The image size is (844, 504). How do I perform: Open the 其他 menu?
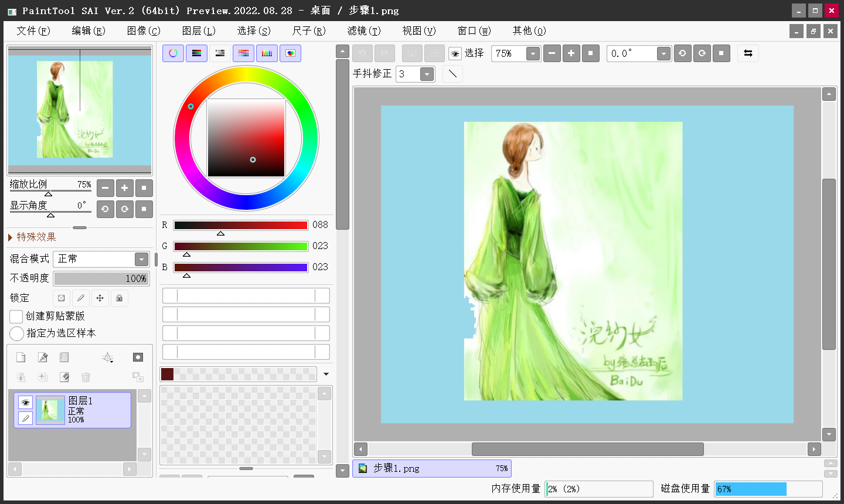point(529,31)
